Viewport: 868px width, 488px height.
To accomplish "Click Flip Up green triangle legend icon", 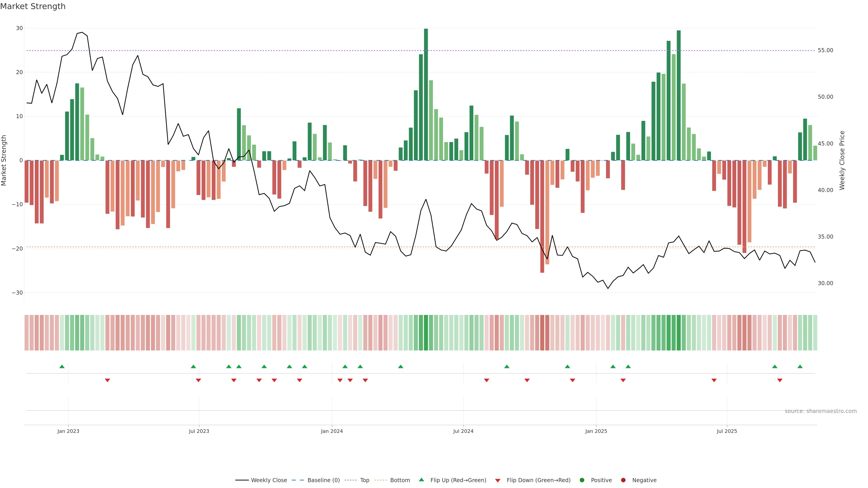I will point(421,480).
